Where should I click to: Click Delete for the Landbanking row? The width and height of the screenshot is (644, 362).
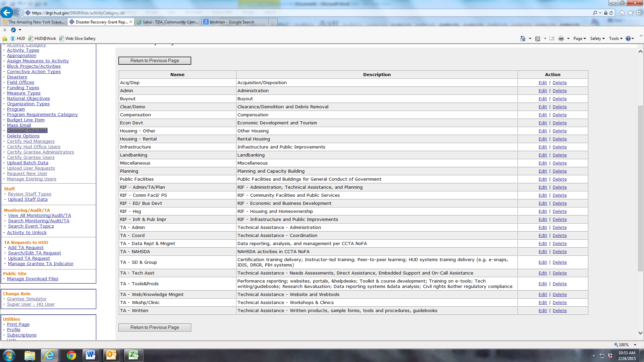[x=559, y=155]
